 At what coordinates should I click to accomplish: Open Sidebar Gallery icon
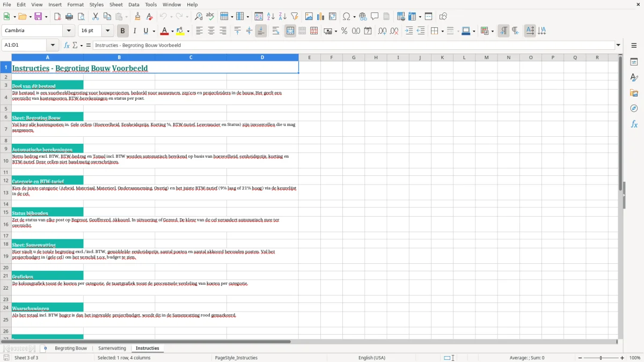(x=634, y=93)
